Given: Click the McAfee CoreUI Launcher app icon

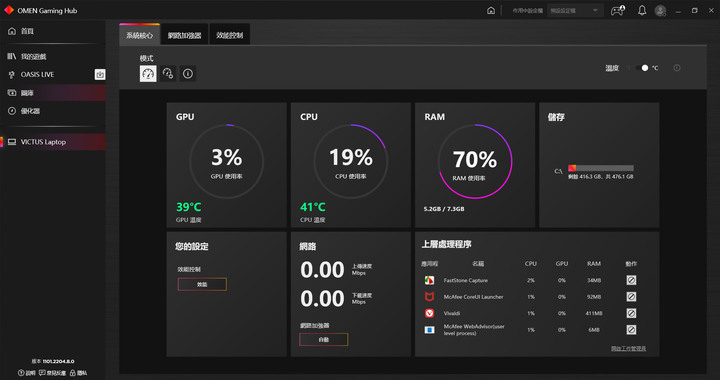Looking at the screenshot, I should tap(429, 297).
